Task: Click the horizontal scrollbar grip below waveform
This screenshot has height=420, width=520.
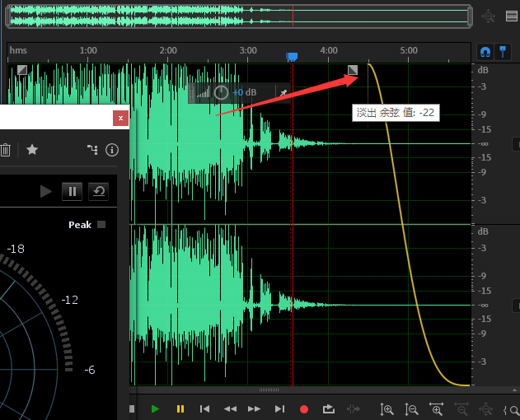Action: tap(269, 390)
